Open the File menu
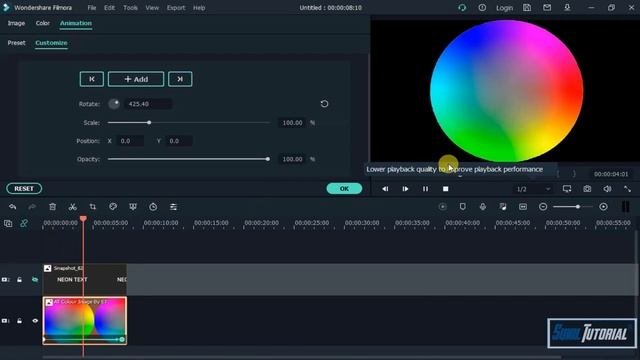The height and width of the screenshot is (360, 640). point(92,8)
